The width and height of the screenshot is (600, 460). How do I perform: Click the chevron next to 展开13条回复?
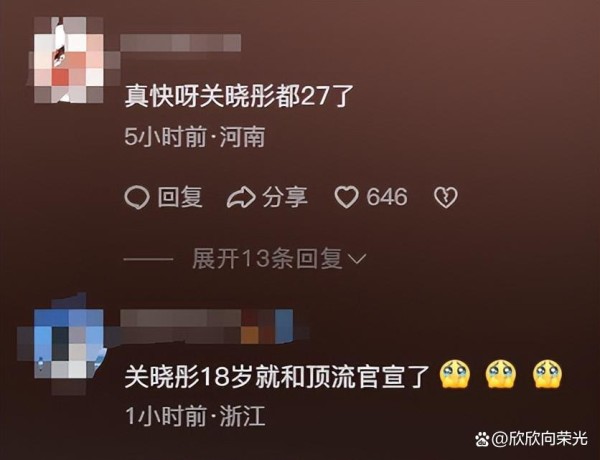click(357, 259)
